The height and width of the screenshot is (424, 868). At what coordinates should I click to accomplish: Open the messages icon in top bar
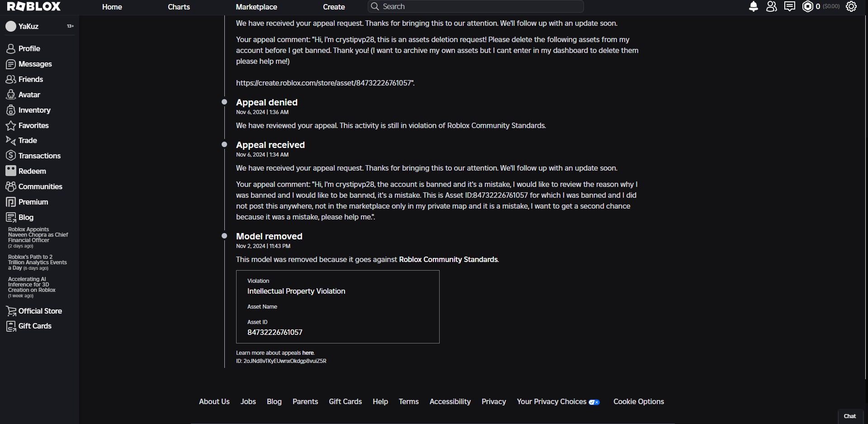coord(789,6)
